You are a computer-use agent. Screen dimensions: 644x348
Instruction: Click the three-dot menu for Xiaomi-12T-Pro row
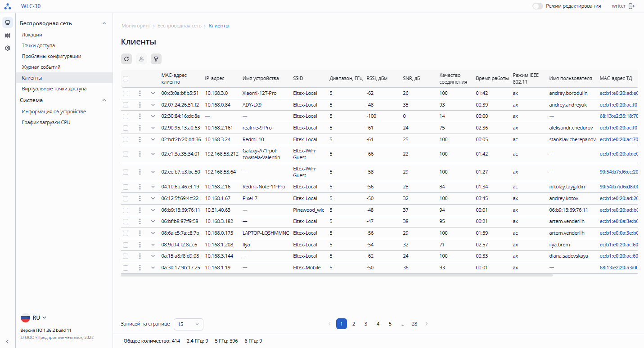tap(140, 93)
